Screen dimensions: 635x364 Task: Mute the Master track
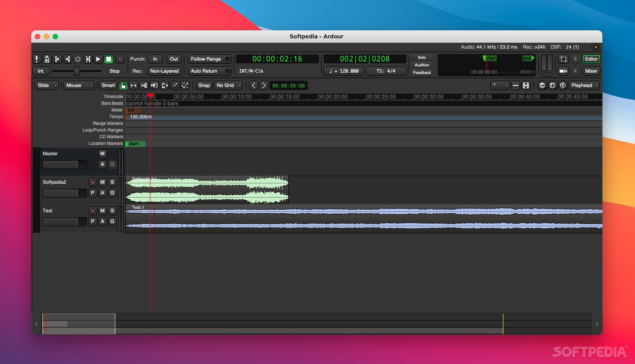[x=102, y=153]
